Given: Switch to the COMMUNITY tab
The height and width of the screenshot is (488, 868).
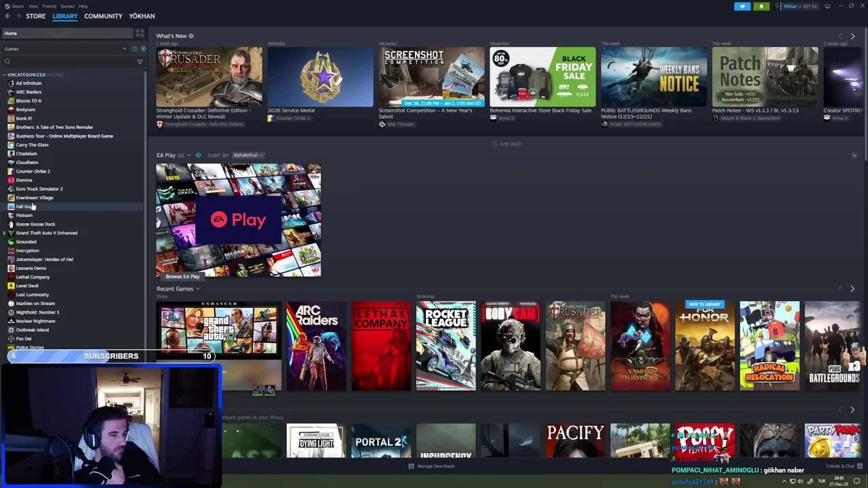Looking at the screenshot, I should (x=103, y=16).
